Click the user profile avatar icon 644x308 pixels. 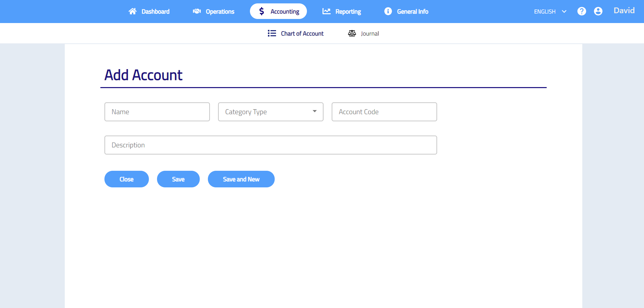pyautogui.click(x=598, y=12)
